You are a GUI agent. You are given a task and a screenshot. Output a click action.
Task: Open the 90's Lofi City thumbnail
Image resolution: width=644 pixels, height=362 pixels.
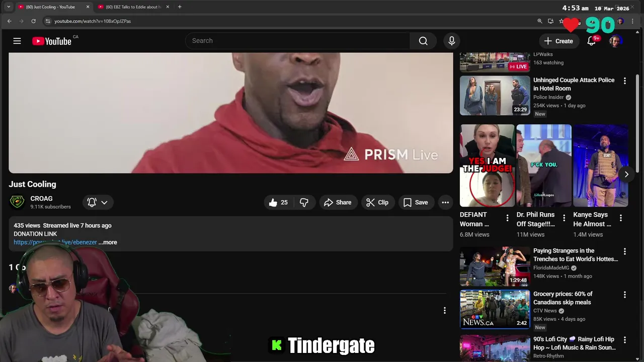[x=495, y=348]
